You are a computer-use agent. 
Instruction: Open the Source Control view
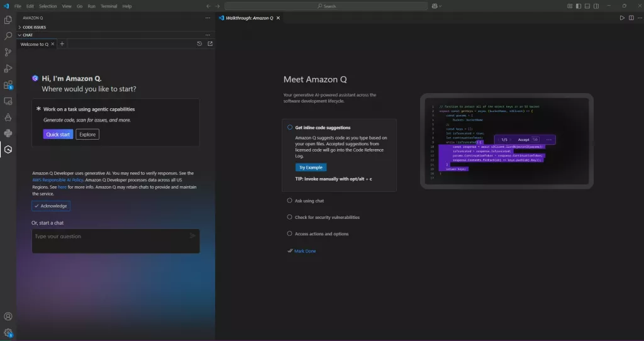click(x=8, y=52)
